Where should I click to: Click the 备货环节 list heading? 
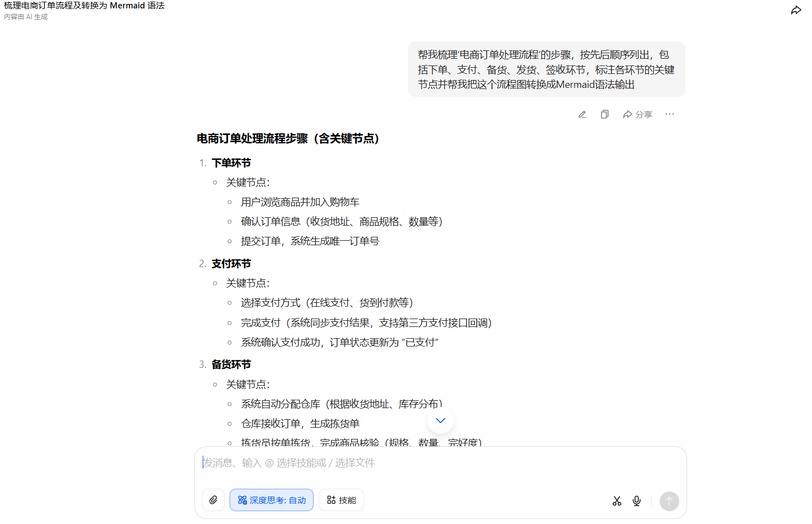(231, 364)
